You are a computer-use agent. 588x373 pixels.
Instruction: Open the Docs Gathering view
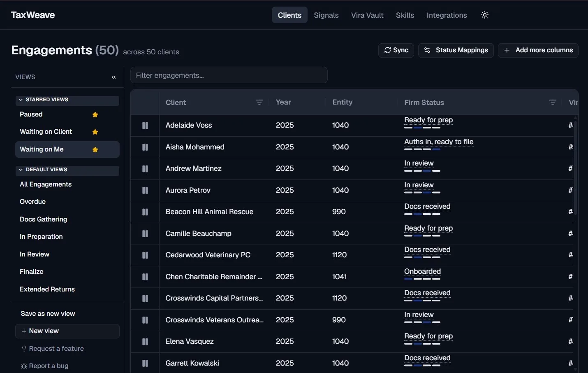coord(43,219)
